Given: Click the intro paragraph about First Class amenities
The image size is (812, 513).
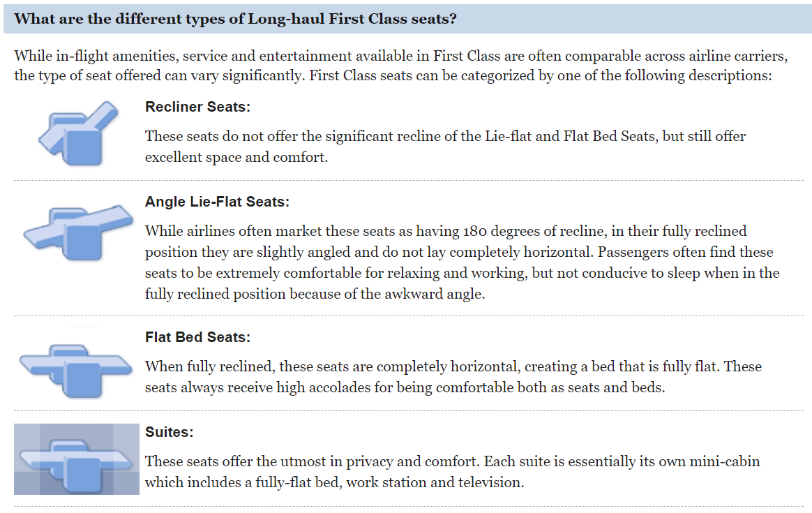Looking at the screenshot, I should [x=393, y=66].
